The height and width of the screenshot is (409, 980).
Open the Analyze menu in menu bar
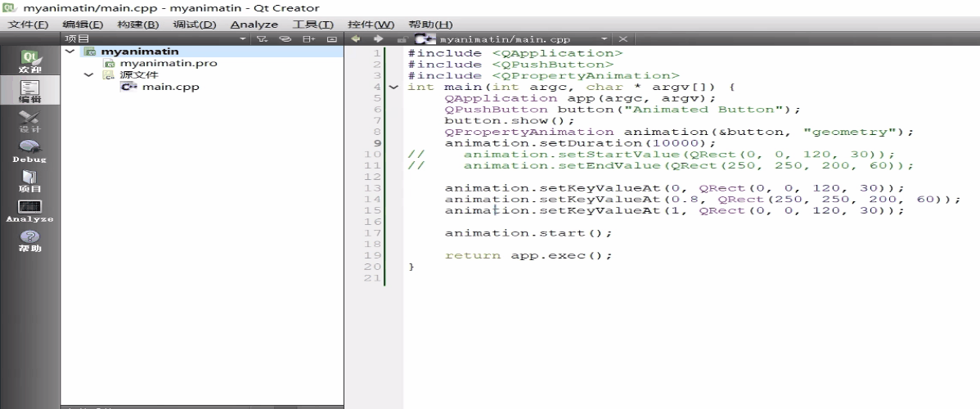pos(254,25)
